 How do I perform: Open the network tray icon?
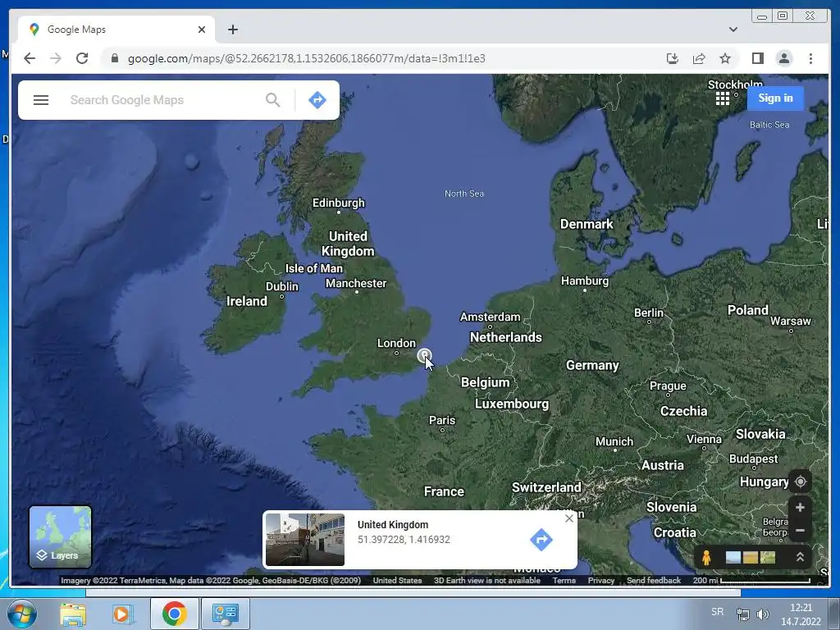742,614
